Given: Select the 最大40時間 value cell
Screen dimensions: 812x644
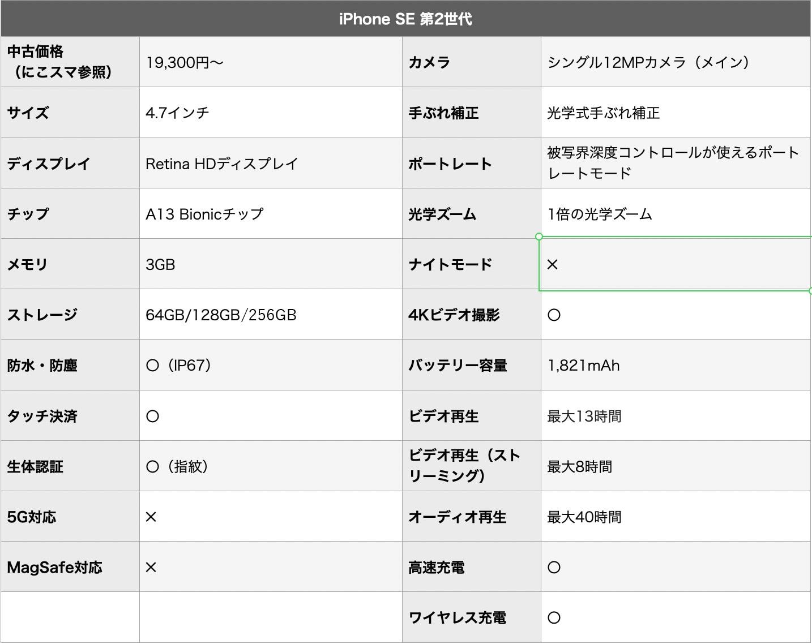Looking at the screenshot, I should [x=676, y=516].
